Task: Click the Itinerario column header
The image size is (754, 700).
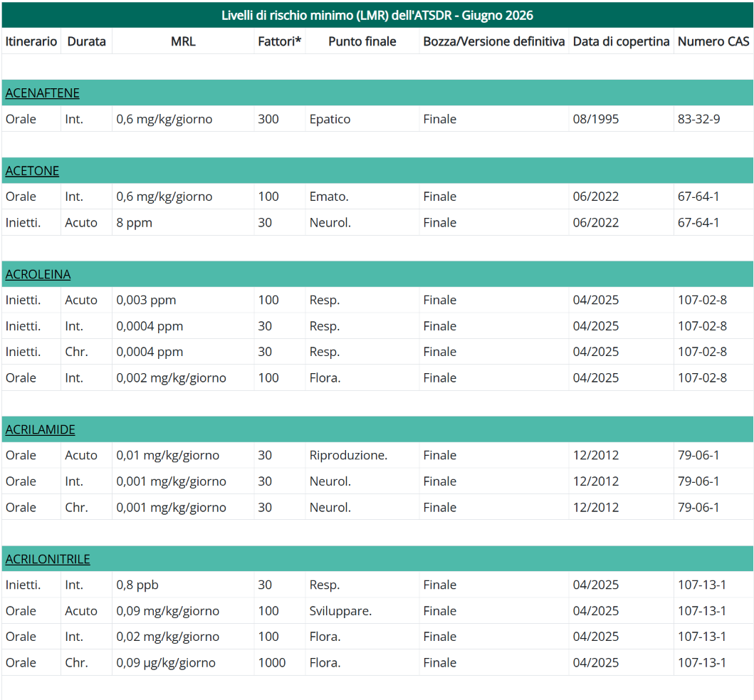Action: (x=31, y=41)
